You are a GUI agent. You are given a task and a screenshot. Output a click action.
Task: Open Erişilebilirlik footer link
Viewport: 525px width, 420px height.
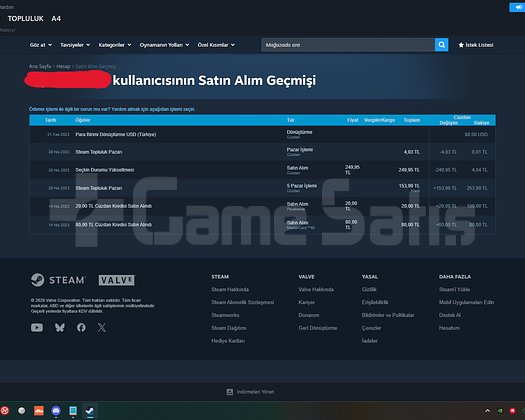coord(375,302)
